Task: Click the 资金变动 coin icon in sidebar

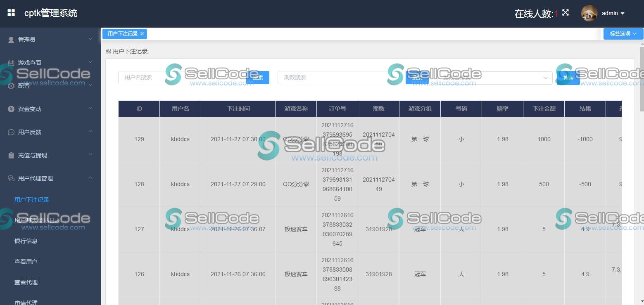Action: pos(11,109)
